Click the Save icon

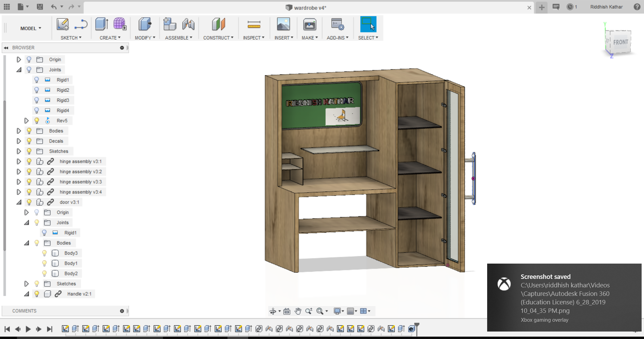[x=40, y=7]
